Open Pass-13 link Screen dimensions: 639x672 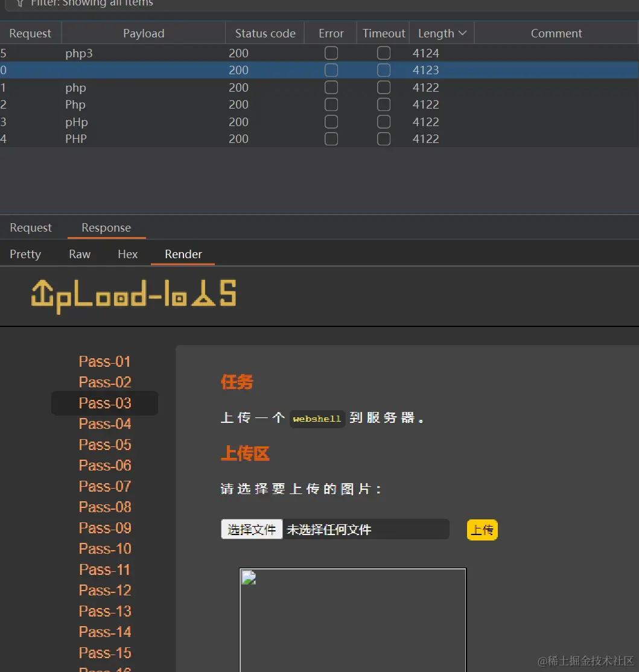click(x=105, y=610)
